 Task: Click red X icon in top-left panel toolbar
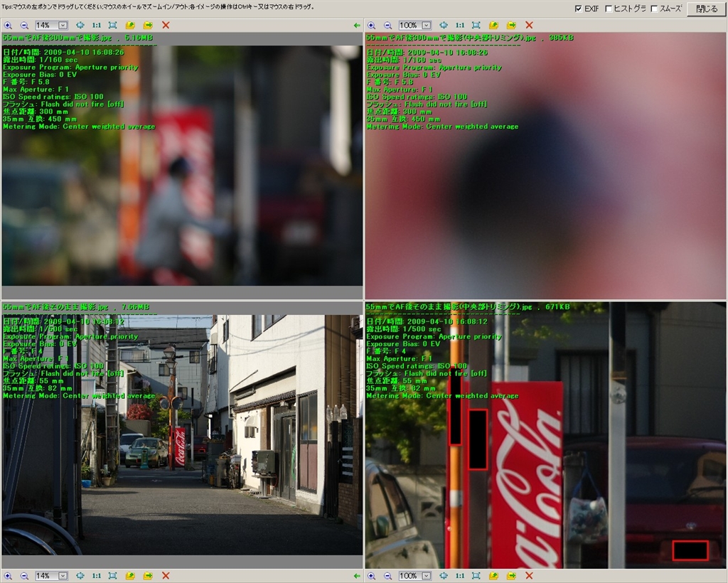point(166,25)
